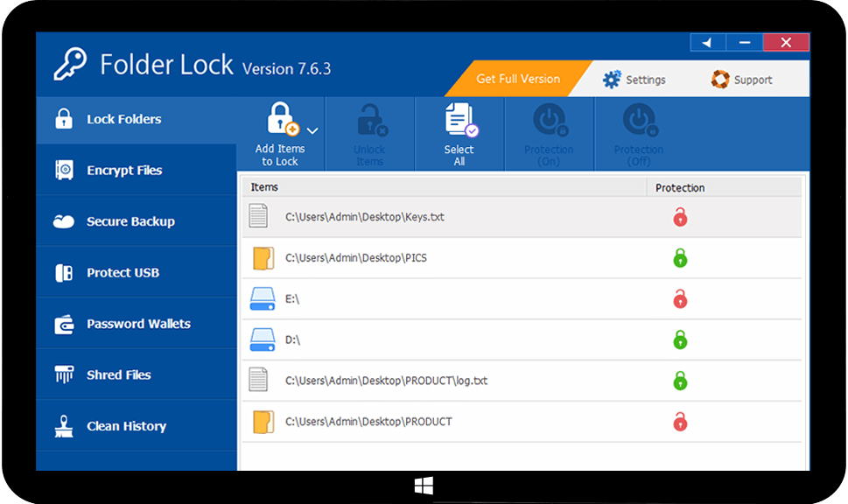Tap the Windows logo button on tablet

click(424, 486)
